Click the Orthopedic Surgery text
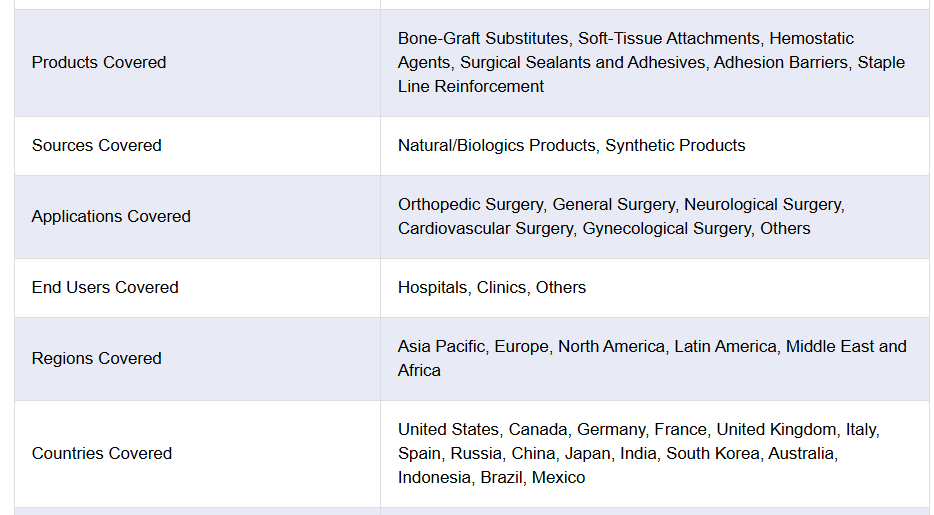 [470, 204]
